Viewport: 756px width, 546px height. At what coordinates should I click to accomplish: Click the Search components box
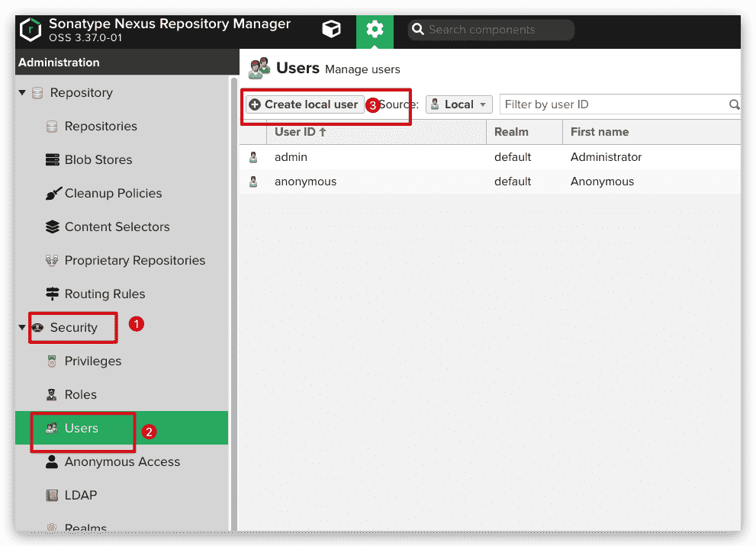pos(492,30)
